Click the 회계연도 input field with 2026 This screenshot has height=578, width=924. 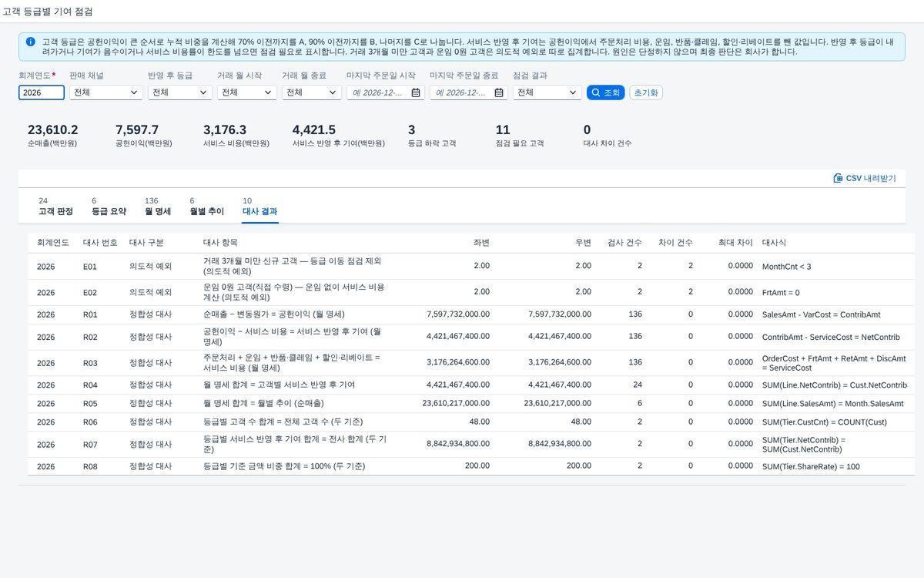point(42,92)
